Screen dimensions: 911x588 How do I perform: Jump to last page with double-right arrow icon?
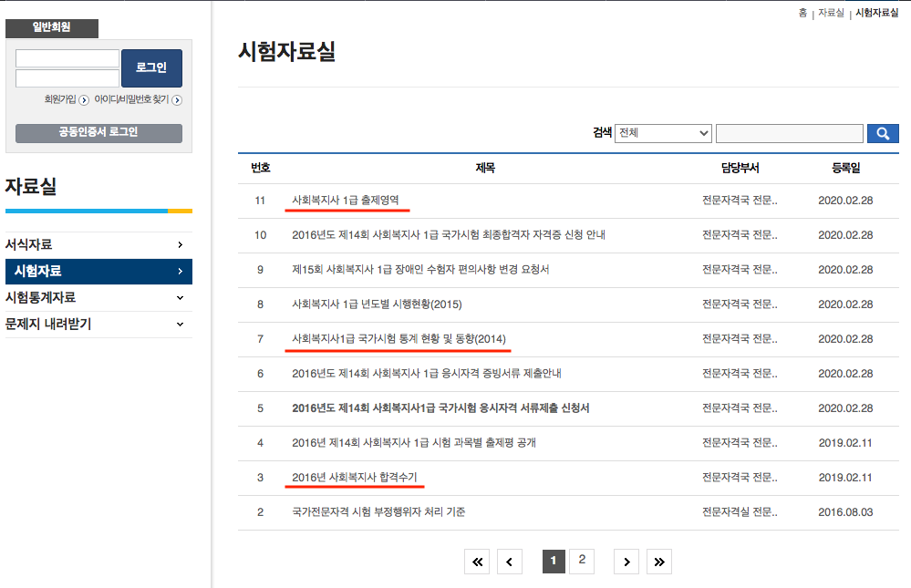(658, 562)
